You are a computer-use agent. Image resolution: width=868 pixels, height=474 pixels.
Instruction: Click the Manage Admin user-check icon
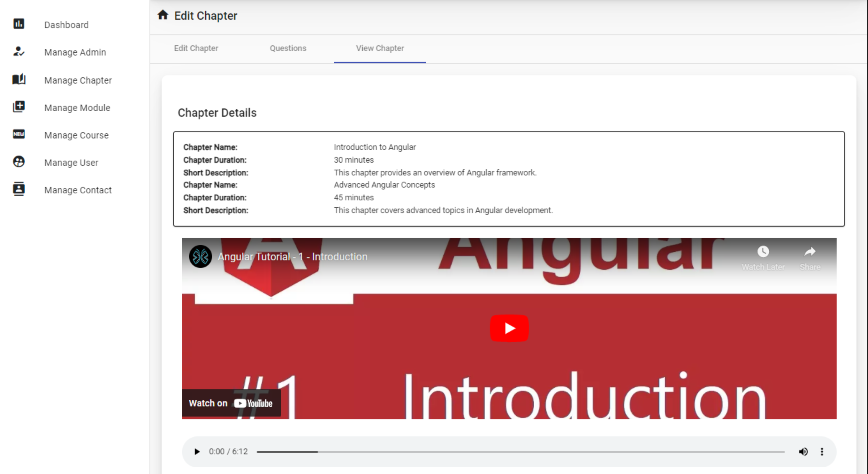coord(19,51)
